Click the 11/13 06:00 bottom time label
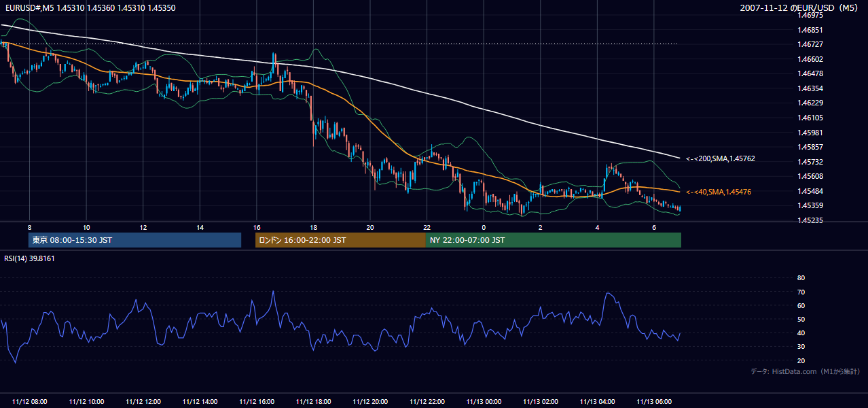The image size is (868, 408). [653, 402]
